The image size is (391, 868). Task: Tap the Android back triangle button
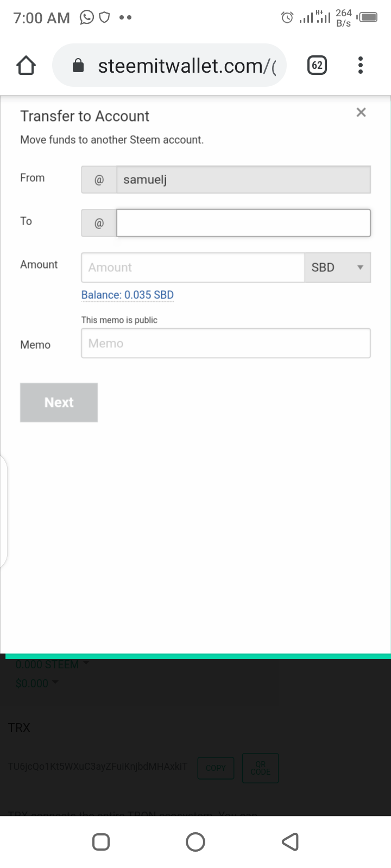(291, 842)
